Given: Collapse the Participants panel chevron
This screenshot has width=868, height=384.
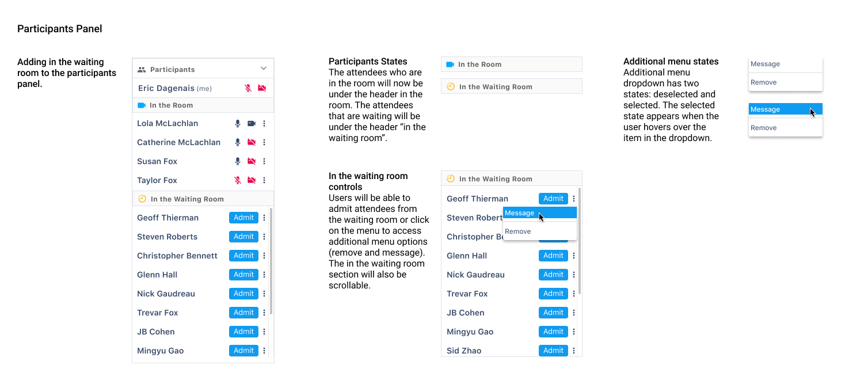Looking at the screenshot, I should [264, 69].
